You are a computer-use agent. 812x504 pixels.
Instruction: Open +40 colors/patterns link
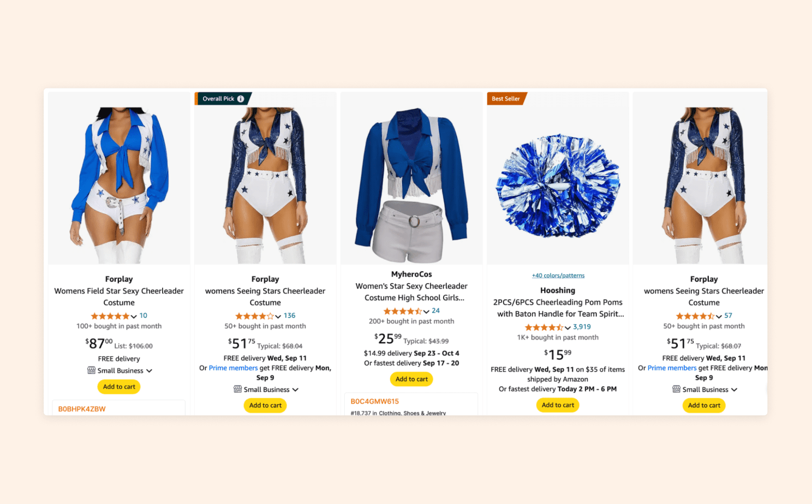tap(558, 275)
